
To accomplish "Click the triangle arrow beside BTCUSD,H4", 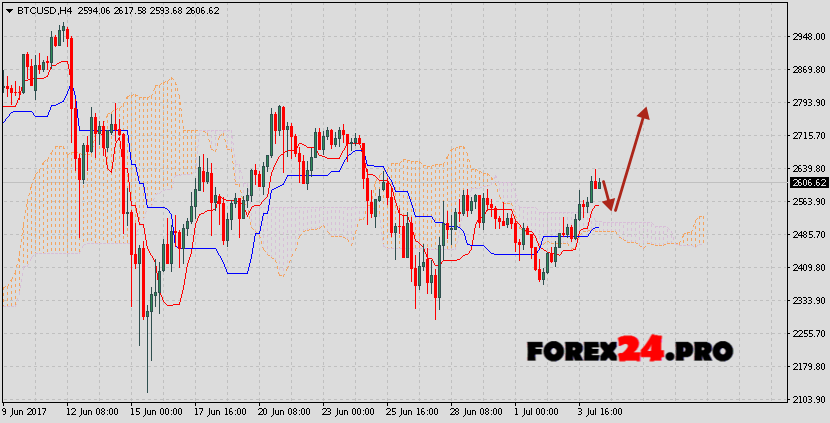I will pyautogui.click(x=8, y=10).
